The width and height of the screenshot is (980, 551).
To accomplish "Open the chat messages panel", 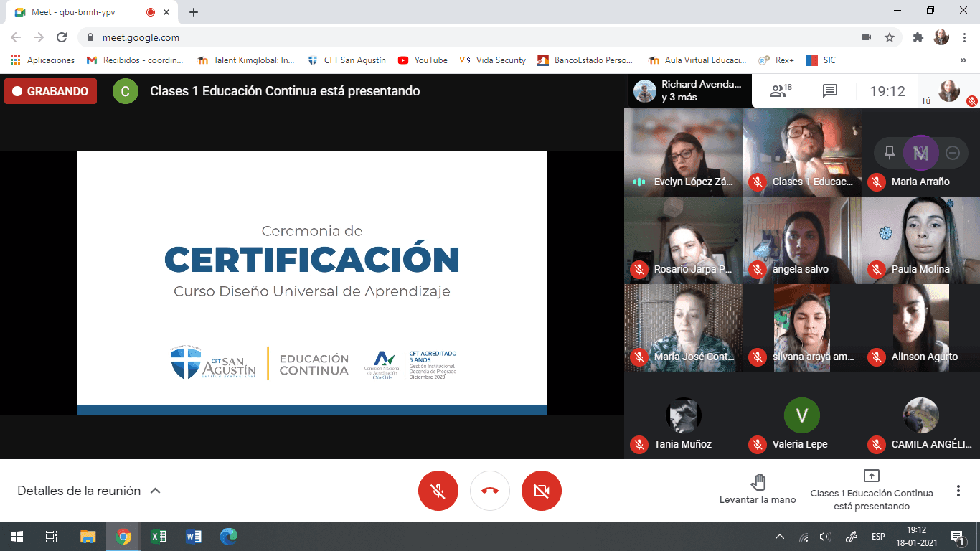I will click(830, 91).
